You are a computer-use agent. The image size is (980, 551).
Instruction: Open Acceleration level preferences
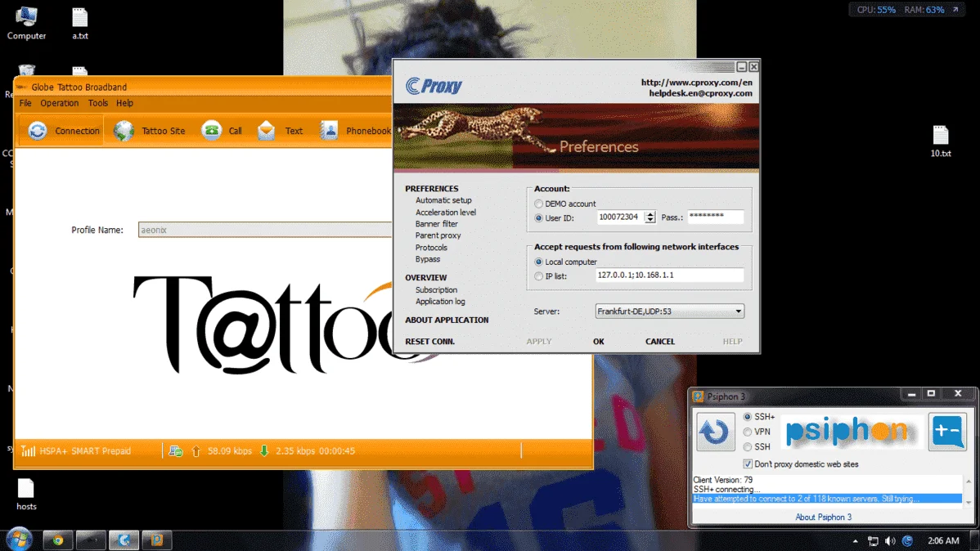point(446,213)
